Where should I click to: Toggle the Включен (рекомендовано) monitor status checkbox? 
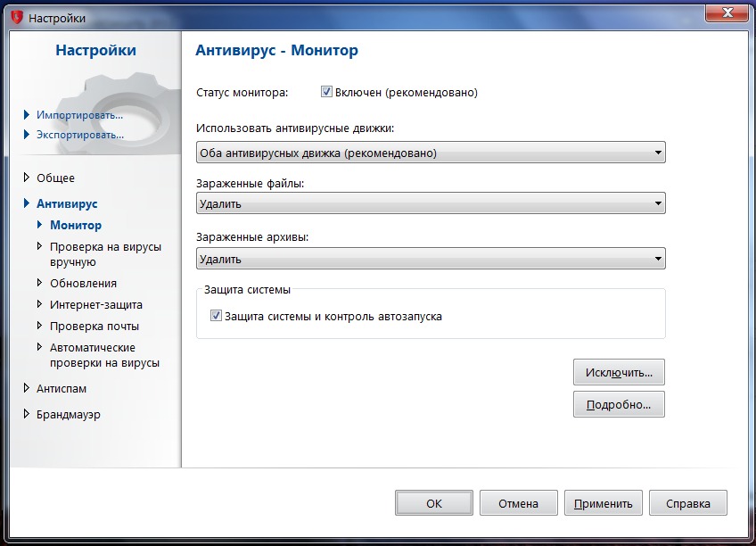(326, 92)
